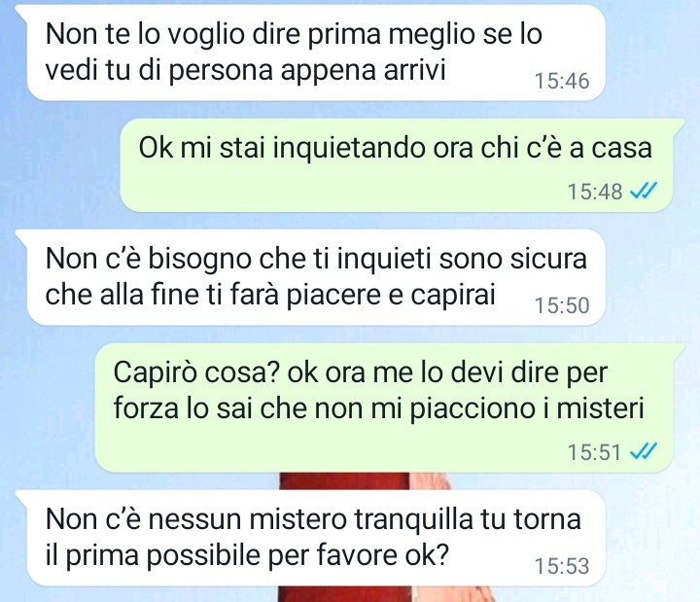The width and height of the screenshot is (700, 602).
Task: Tap the words 'vedi tu di persona appena arrivi'
Action: (x=246, y=71)
